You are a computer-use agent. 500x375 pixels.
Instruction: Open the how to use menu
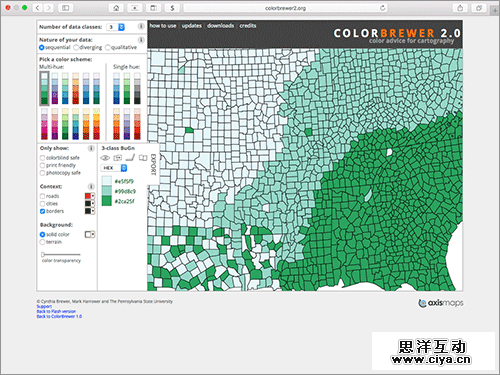(163, 26)
